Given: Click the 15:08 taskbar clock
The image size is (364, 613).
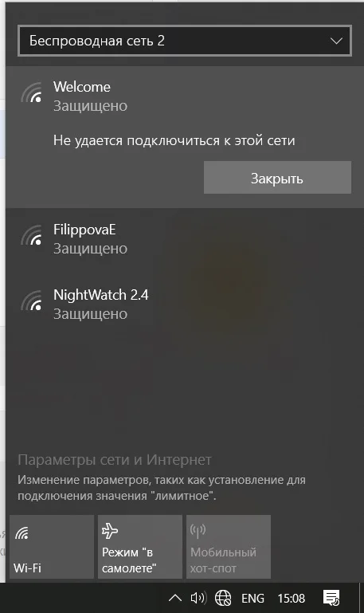Looking at the screenshot, I should (x=292, y=598).
